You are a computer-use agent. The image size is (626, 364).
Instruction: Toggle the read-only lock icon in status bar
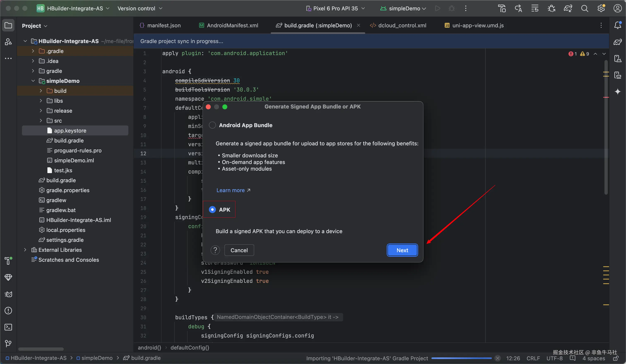(616, 358)
